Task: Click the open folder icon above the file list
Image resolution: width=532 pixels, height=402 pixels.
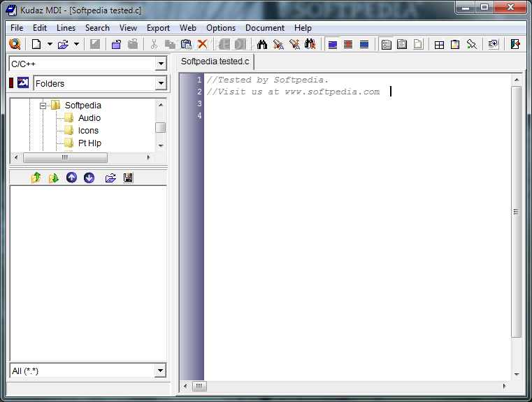Action: [x=110, y=178]
